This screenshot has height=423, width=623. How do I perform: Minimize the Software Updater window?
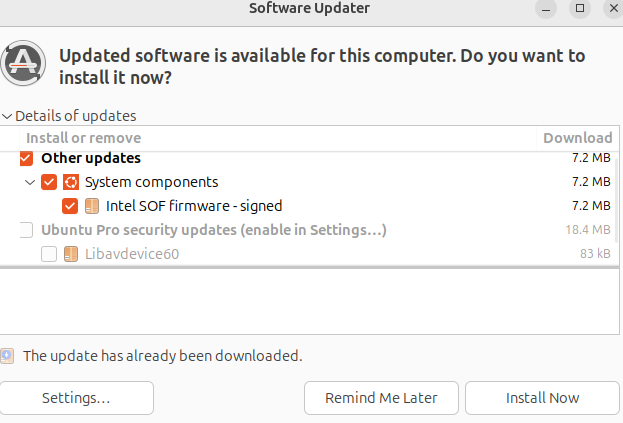(x=546, y=8)
